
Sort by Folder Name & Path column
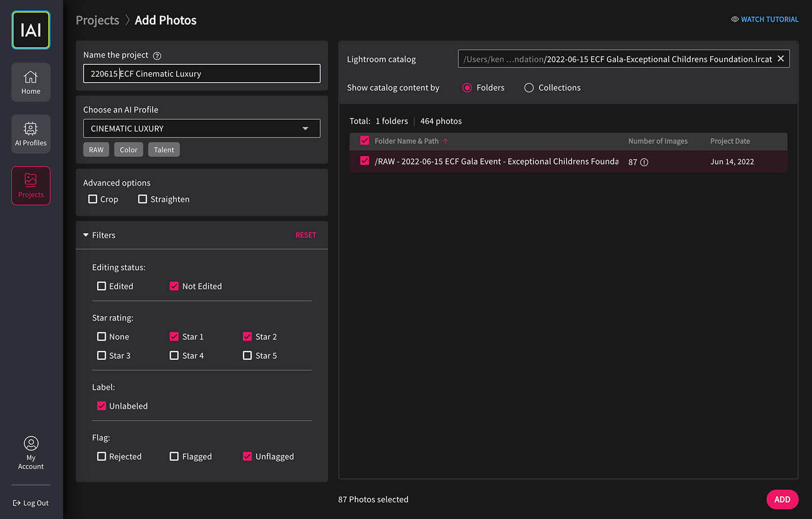[406, 141]
